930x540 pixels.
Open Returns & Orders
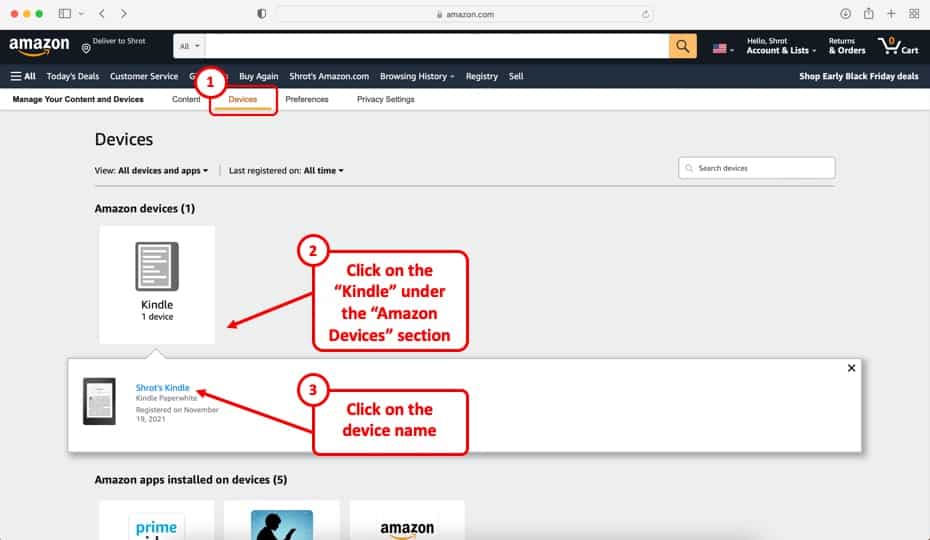847,46
